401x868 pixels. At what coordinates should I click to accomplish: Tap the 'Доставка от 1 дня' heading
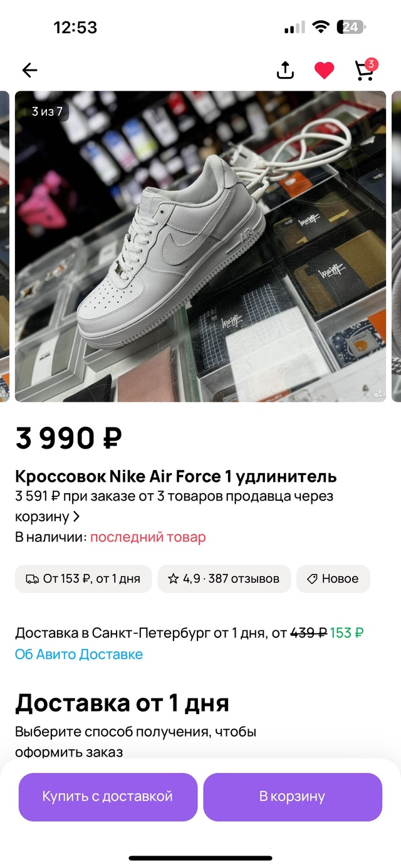tap(122, 703)
